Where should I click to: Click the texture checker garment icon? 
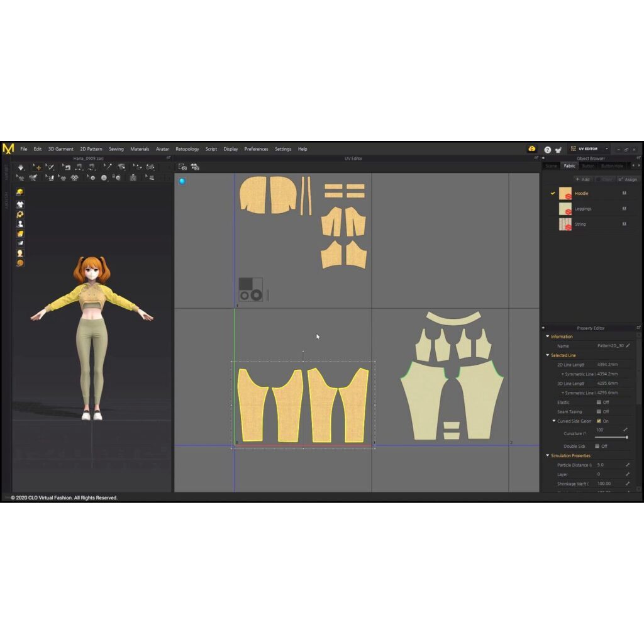point(75,177)
